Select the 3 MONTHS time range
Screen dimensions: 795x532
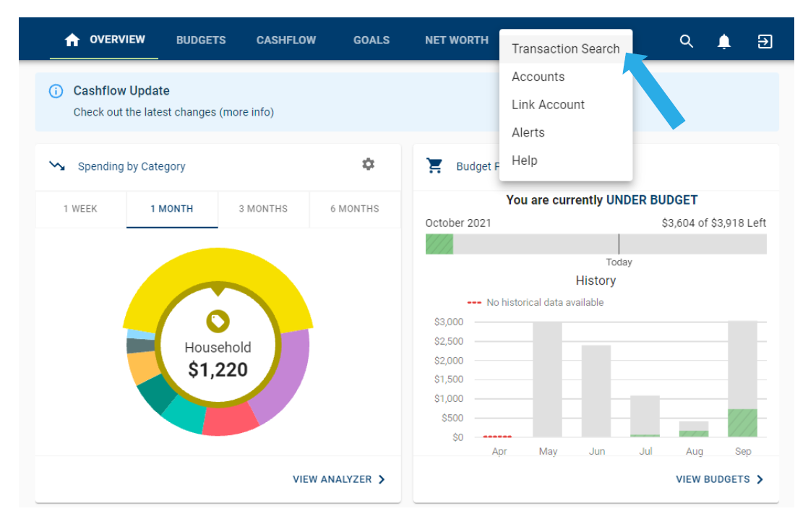click(x=263, y=209)
